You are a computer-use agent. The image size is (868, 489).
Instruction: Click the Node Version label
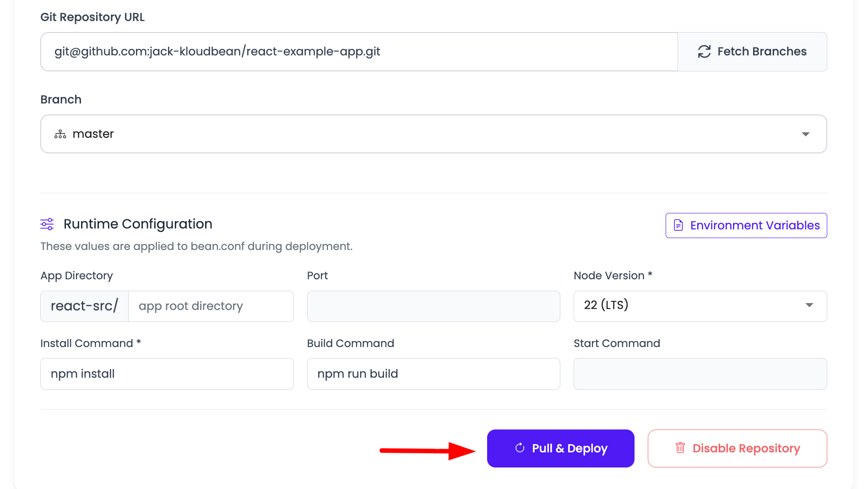[613, 276]
